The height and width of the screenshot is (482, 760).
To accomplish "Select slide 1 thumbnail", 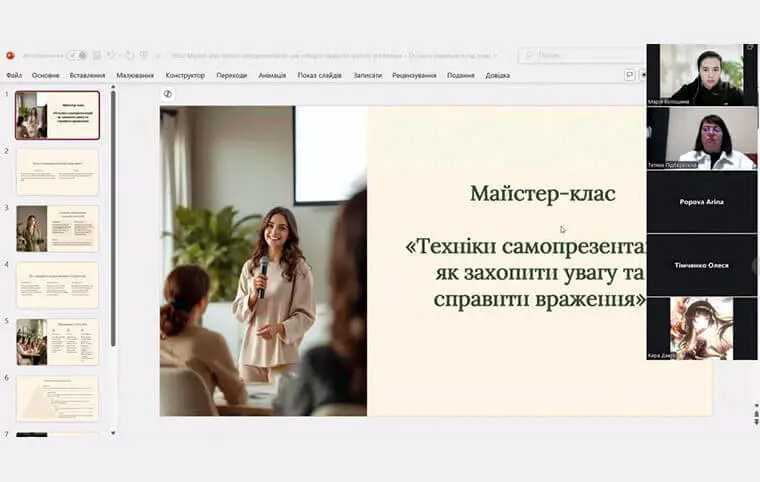I will point(57,115).
